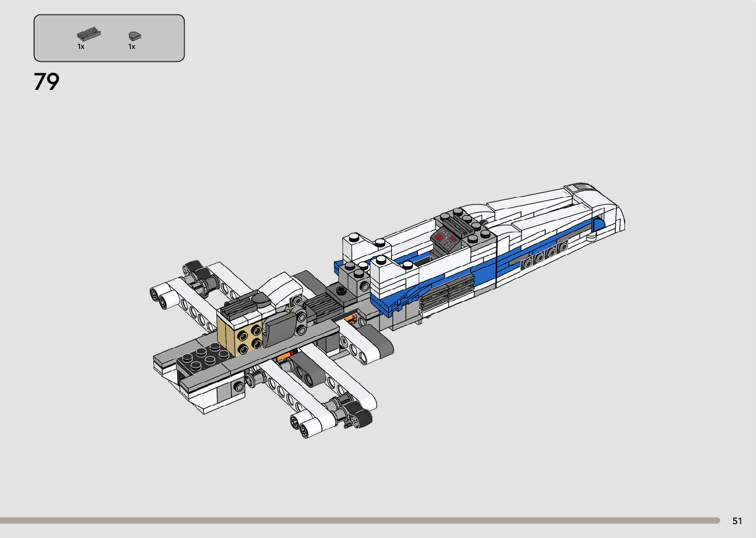This screenshot has height=538, width=756.
Task: Click the "1x" label under grille tile
Action: (x=81, y=46)
